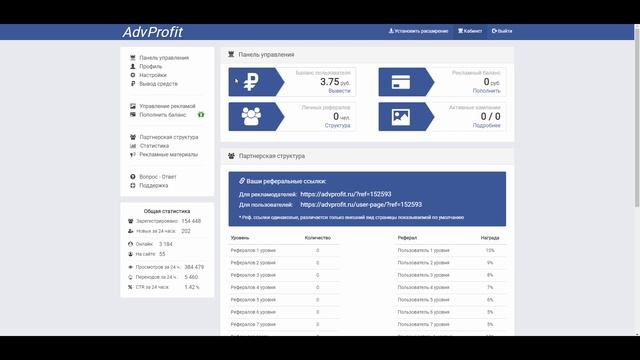Click the download icon next to Установить расширение
640x360 pixels.
(391, 31)
